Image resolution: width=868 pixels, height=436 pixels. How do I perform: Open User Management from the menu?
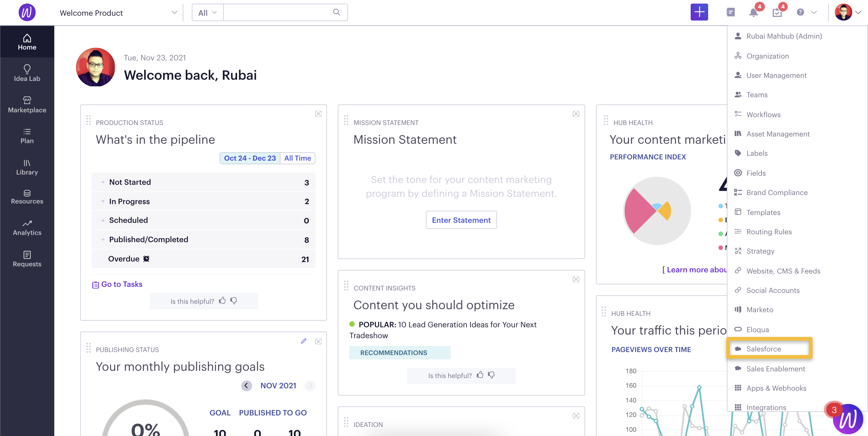click(x=776, y=75)
